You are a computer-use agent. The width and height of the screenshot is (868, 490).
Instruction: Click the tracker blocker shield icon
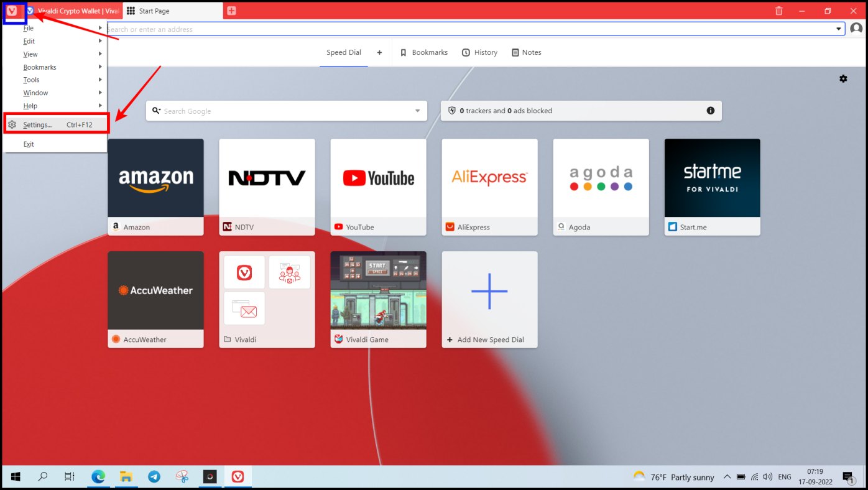coord(452,111)
